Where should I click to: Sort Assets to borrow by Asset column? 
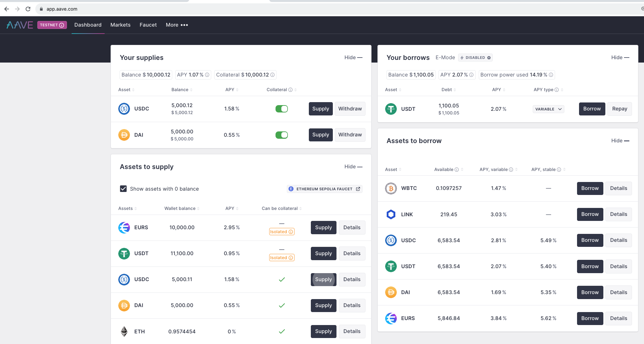(x=393, y=170)
